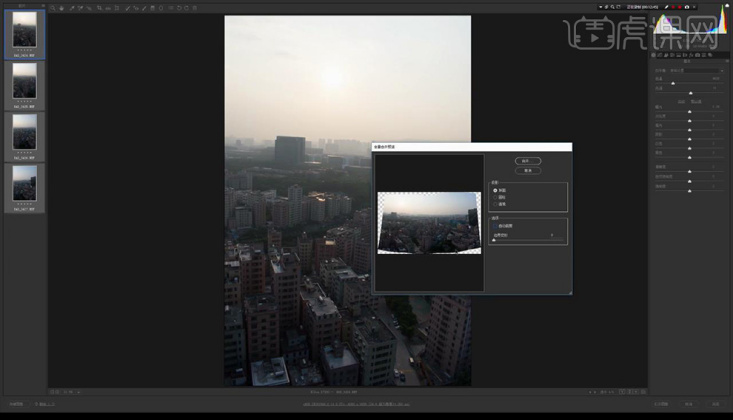Click the camera screenshot icon in recorder overlay
Viewport: 733px width, 420px height.
(x=687, y=7)
